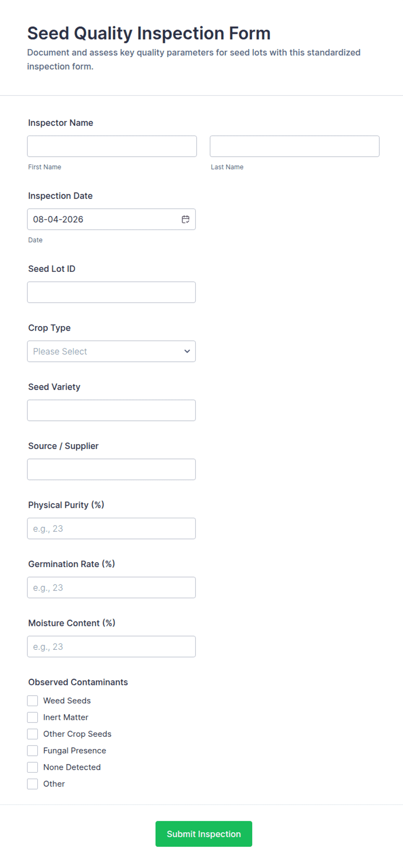This screenshot has width=403, height=868.
Task: Click the Inspection Date field
Action: point(111,219)
